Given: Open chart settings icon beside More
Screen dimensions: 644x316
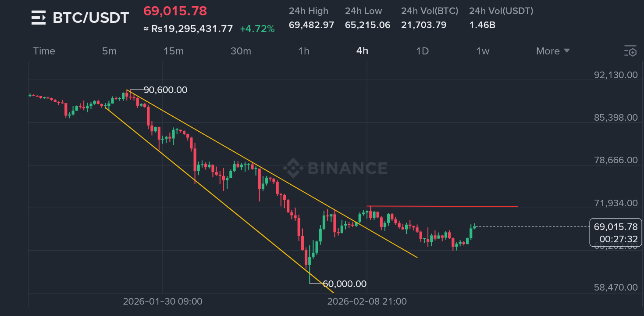Looking at the screenshot, I should pos(630,51).
